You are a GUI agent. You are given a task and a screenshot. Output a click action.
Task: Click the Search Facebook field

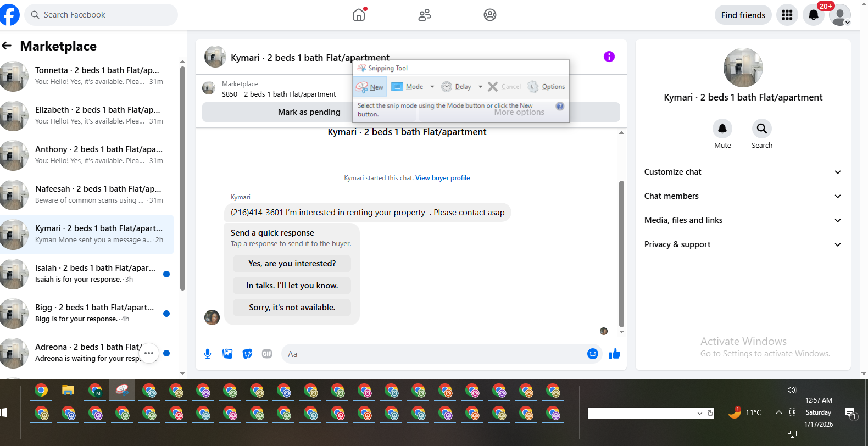click(101, 15)
